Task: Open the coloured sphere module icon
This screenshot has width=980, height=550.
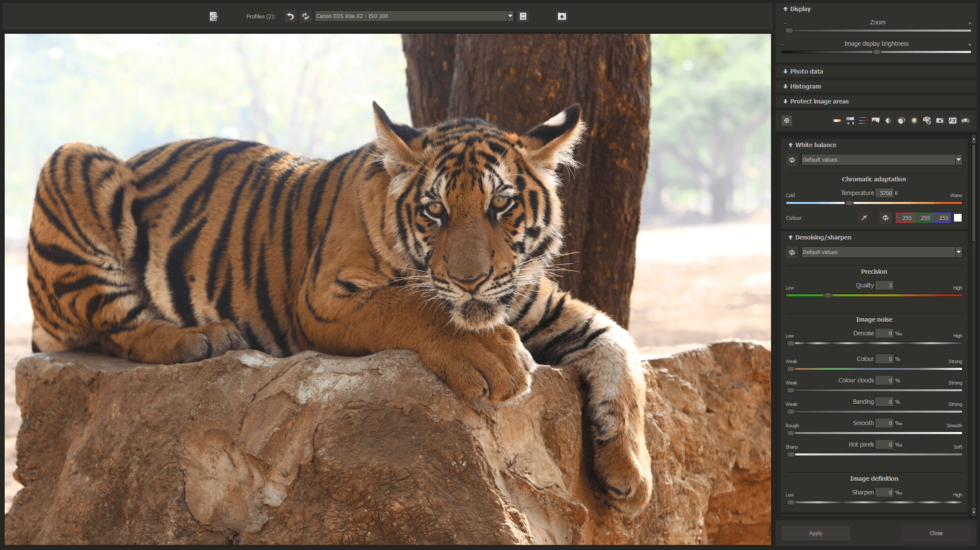Action: coord(914,121)
